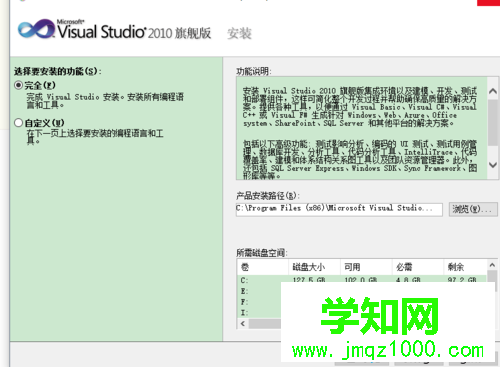Click the 必需 column header
500x367 pixels.
417,267
